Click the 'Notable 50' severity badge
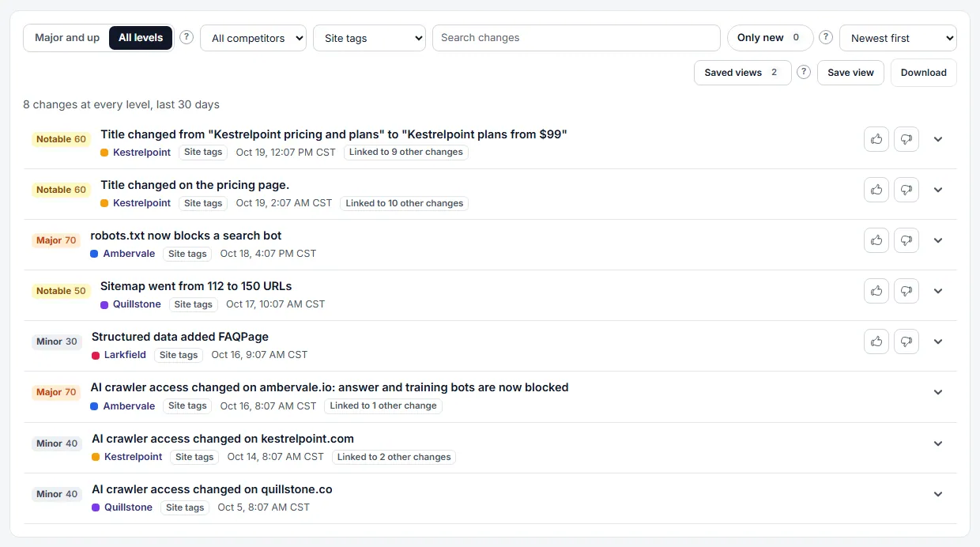Screen dimensions: 980x547 [61, 291]
